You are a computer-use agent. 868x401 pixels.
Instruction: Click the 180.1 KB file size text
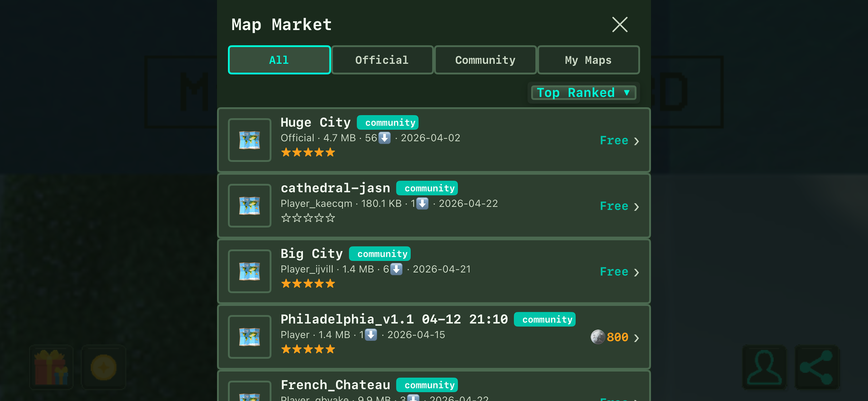tap(382, 204)
